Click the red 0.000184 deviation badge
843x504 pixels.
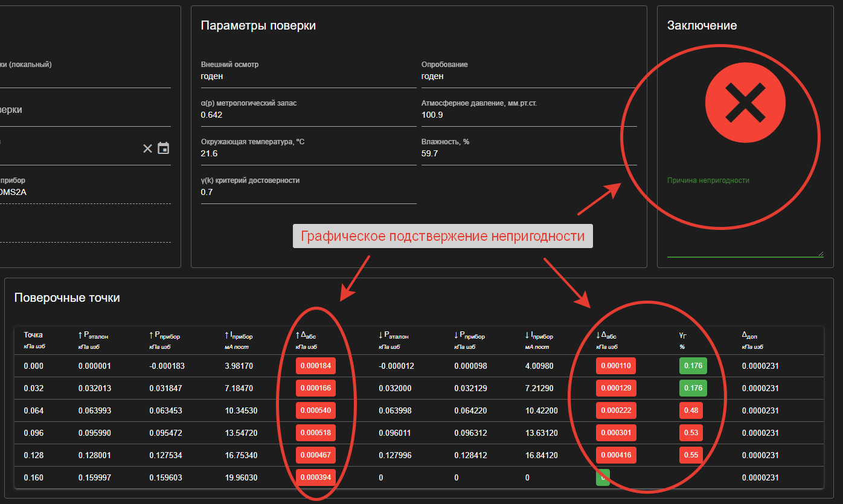click(316, 366)
